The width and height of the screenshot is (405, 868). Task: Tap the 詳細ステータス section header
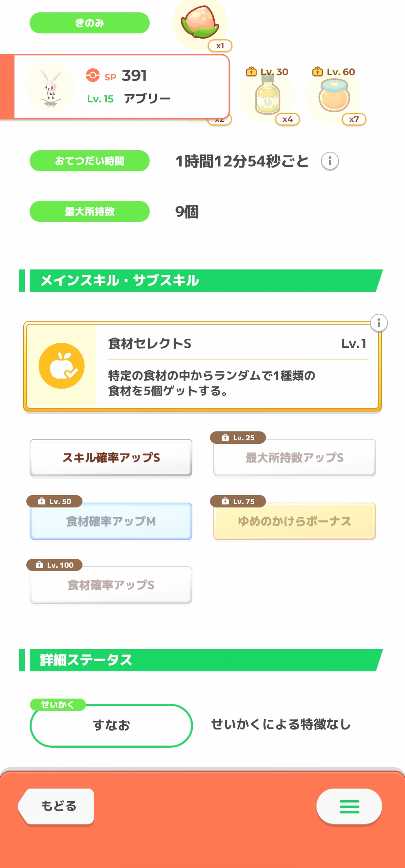(x=202, y=660)
